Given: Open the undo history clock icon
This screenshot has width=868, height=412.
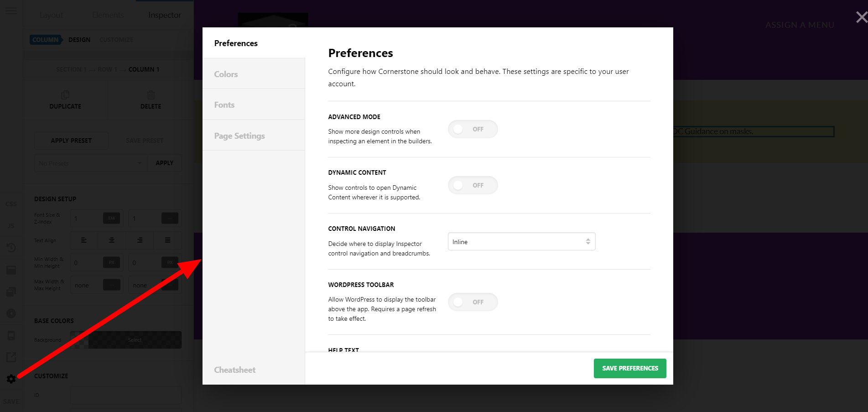Looking at the screenshot, I should pyautogui.click(x=11, y=248).
